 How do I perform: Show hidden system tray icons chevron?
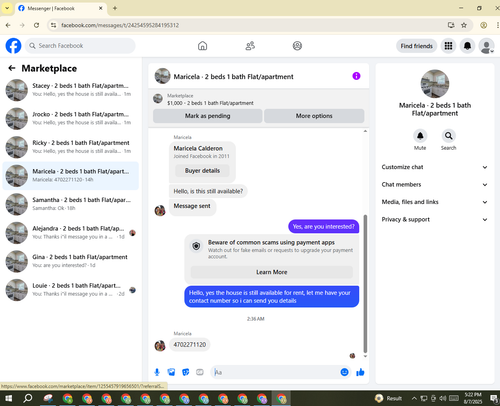[414, 398]
